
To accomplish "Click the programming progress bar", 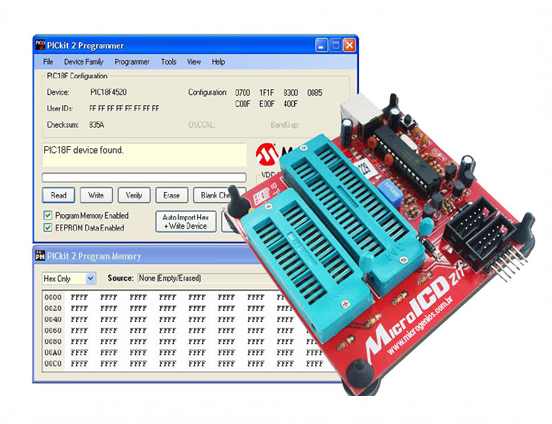I will (144, 177).
